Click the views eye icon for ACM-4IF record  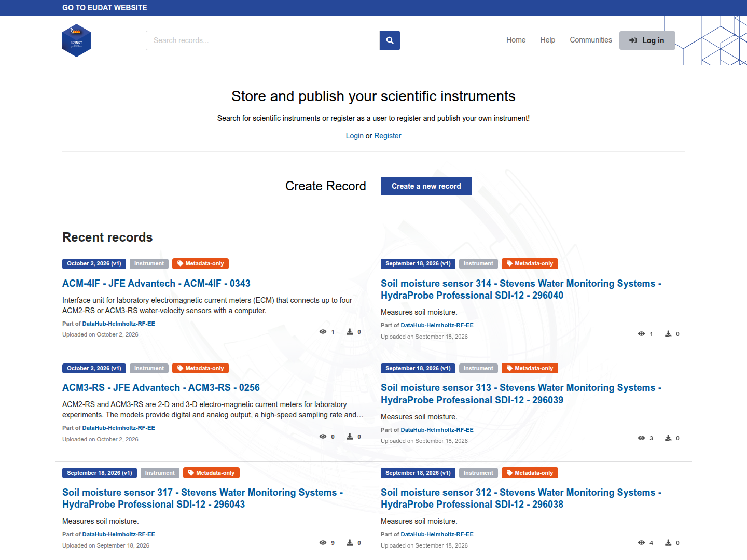[x=323, y=332]
